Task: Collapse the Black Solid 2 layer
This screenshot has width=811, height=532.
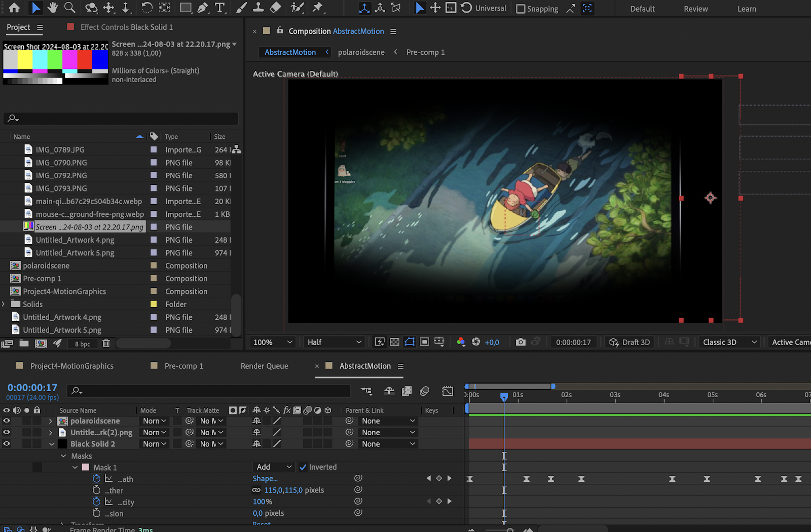Action: coord(52,444)
